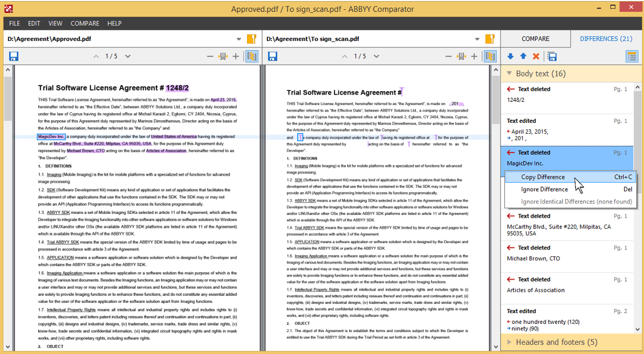Choose Copy Difference from context menu
Screen dimensions: 644x354
coord(543,177)
